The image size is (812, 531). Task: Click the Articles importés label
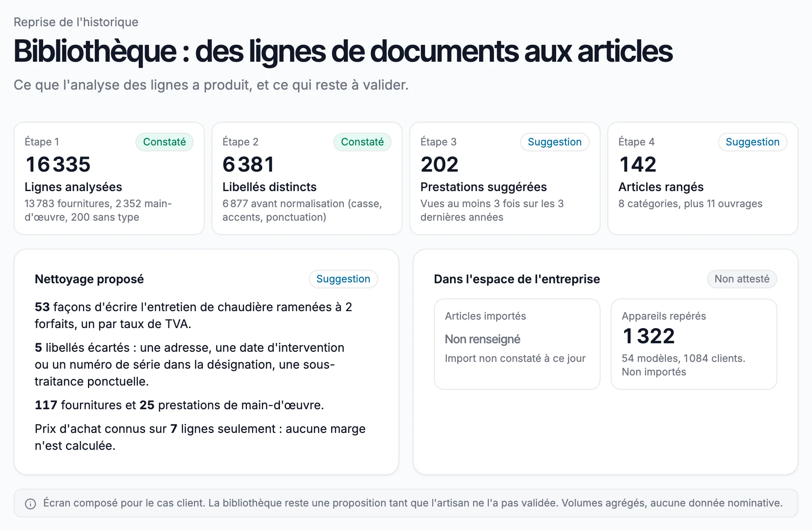pos(486,316)
